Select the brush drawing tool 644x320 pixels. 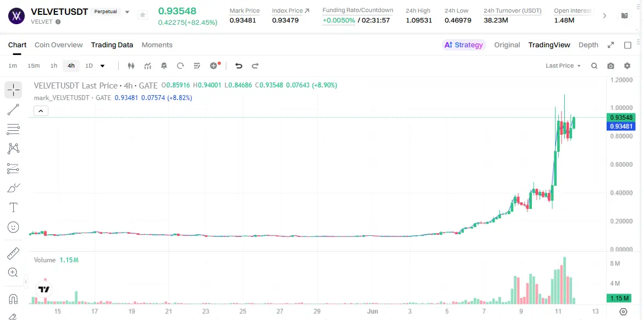pos(13,188)
